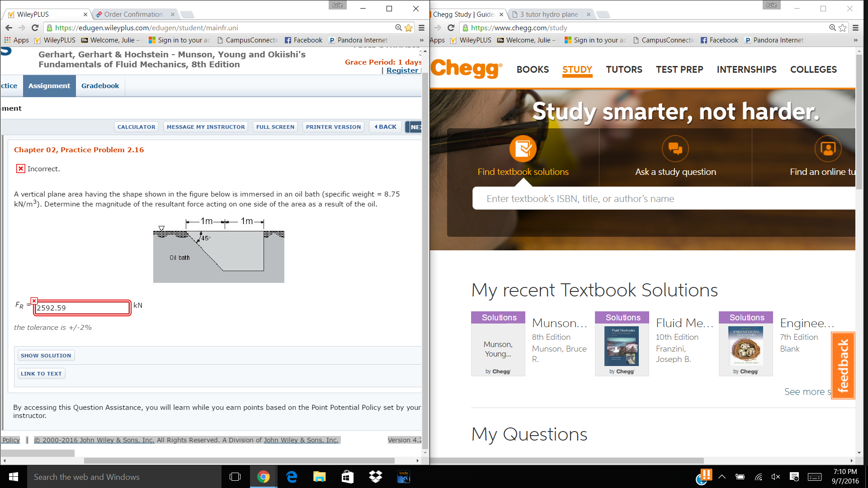Select Find an online tutor icon
Viewport: 868px width, 488px height.
[828, 149]
